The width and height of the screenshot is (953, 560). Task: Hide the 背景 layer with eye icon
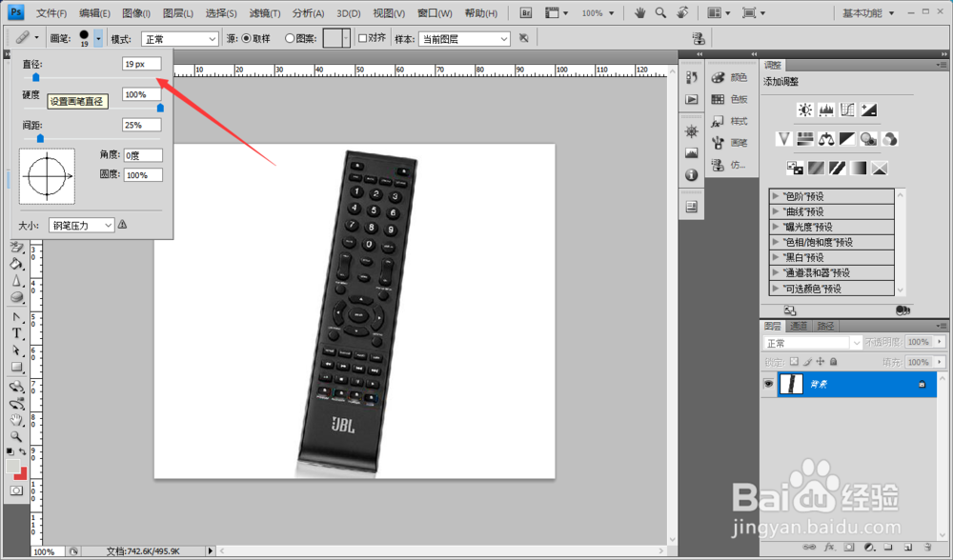(x=768, y=384)
